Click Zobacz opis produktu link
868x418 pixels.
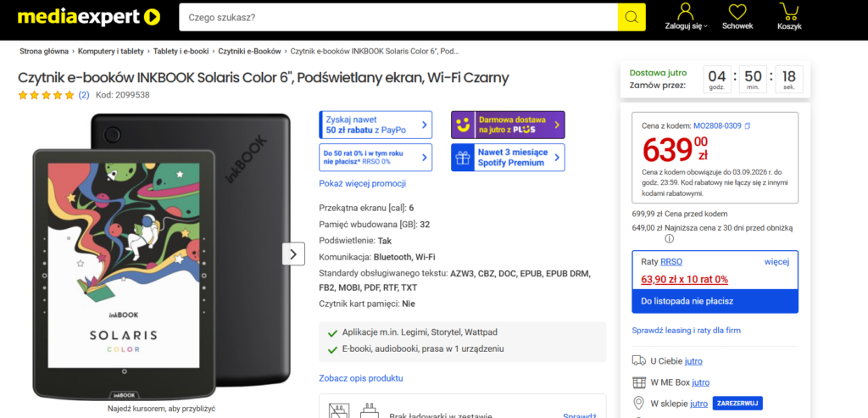click(361, 378)
